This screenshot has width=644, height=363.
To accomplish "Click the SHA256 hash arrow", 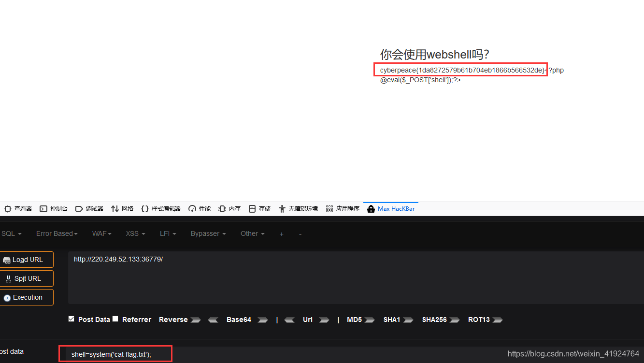I will point(454,319).
